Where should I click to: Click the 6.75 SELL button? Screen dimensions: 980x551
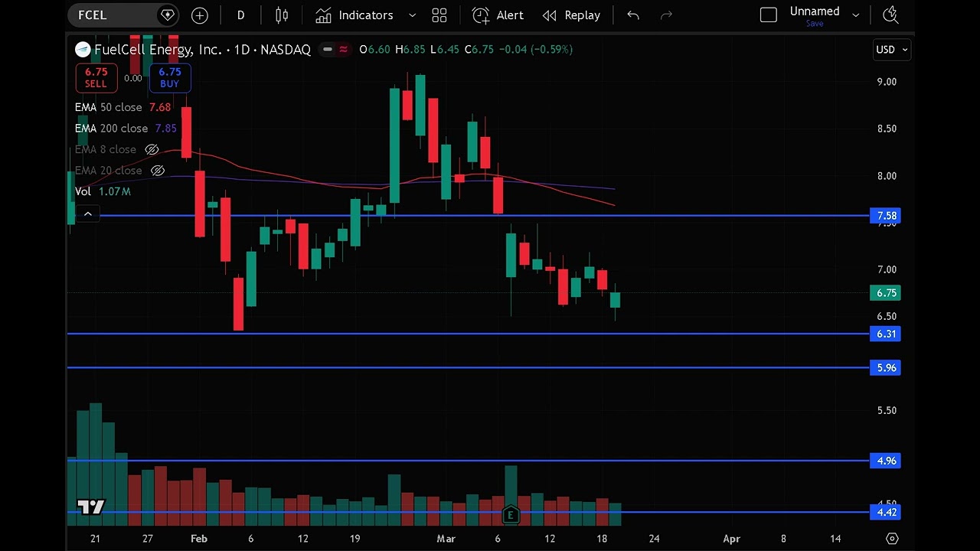click(96, 77)
